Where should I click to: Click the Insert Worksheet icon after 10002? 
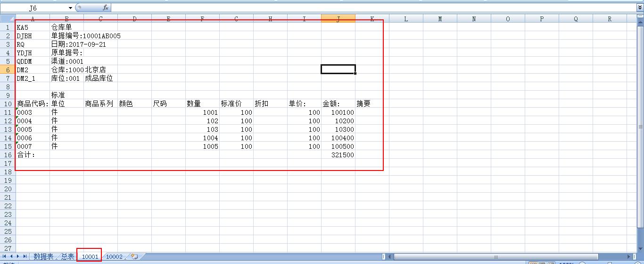coord(134,256)
